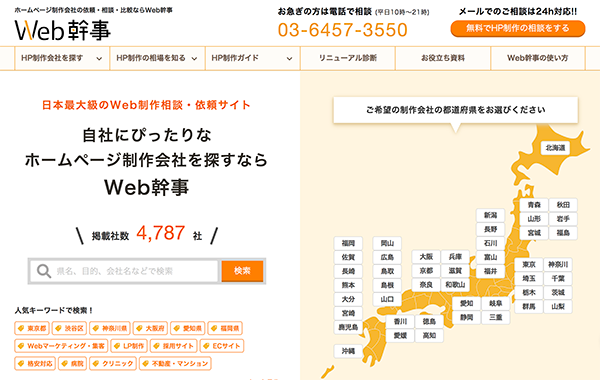Viewport: 600px width, 380px height.
Task: Expand the HP制作の相場を知る dropdown
Action: click(157, 58)
